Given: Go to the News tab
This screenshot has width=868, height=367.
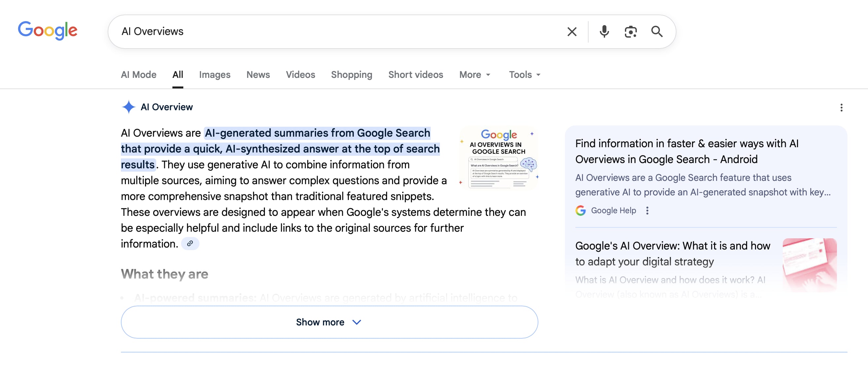Looking at the screenshot, I should click(x=258, y=75).
